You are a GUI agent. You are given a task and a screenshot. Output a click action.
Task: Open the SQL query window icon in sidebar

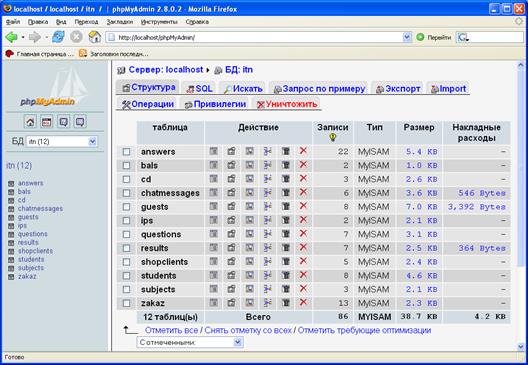click(x=47, y=122)
